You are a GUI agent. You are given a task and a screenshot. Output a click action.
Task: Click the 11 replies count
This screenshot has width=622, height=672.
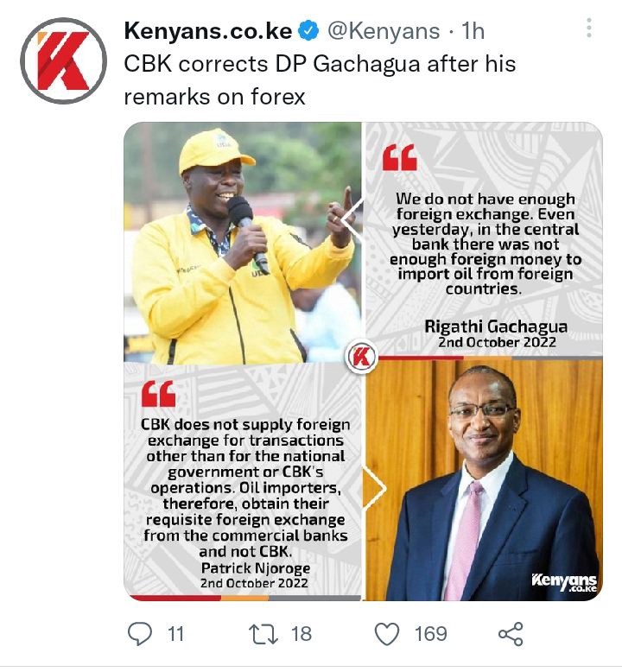coord(175,634)
